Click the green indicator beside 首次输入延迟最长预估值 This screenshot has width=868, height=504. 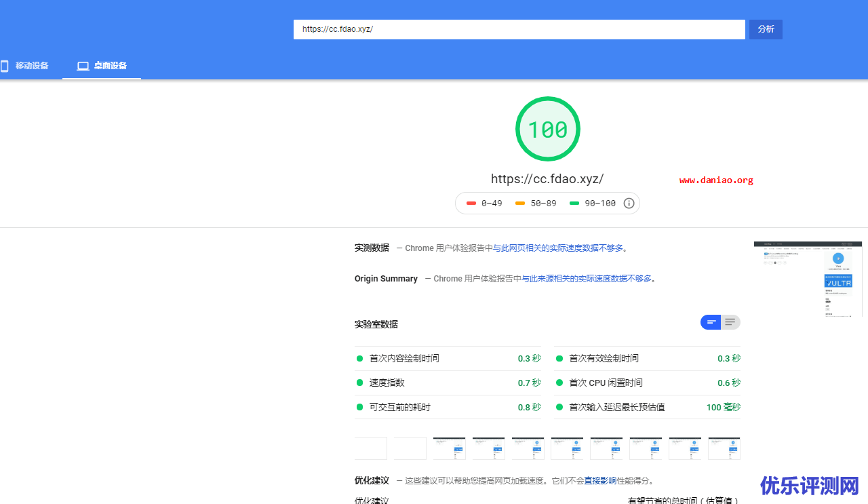point(559,407)
